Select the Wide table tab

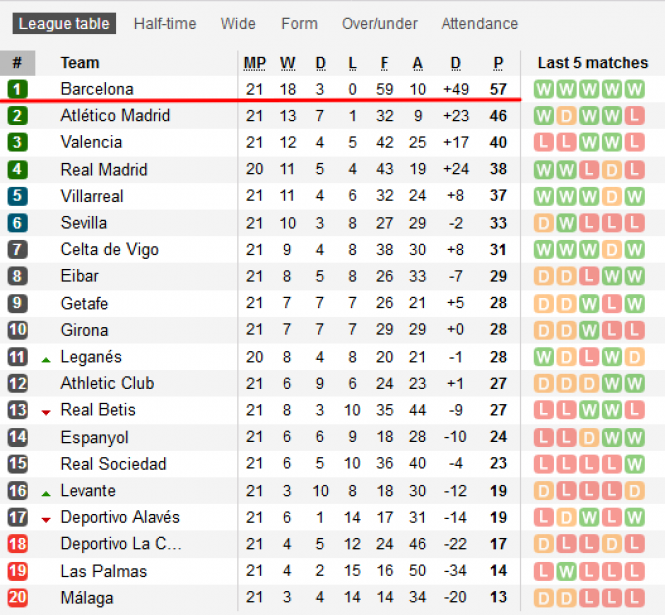point(238,24)
